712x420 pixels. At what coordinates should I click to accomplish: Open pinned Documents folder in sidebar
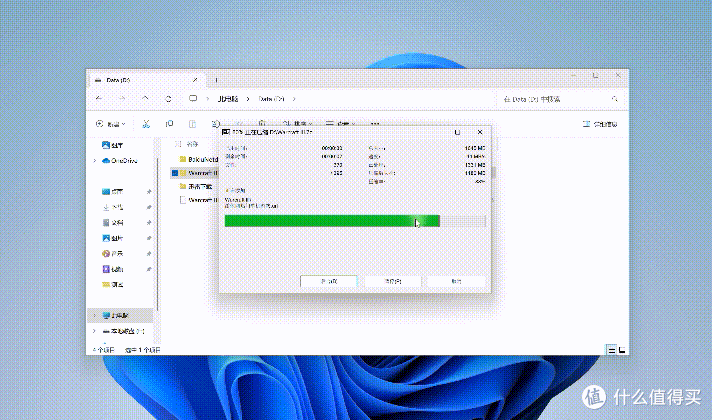113,222
